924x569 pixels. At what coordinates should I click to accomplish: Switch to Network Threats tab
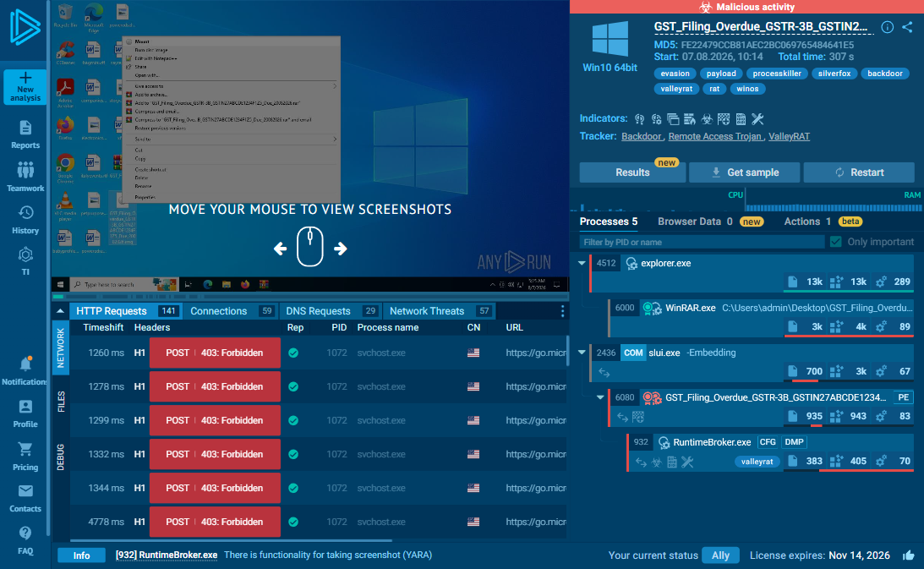pos(439,311)
